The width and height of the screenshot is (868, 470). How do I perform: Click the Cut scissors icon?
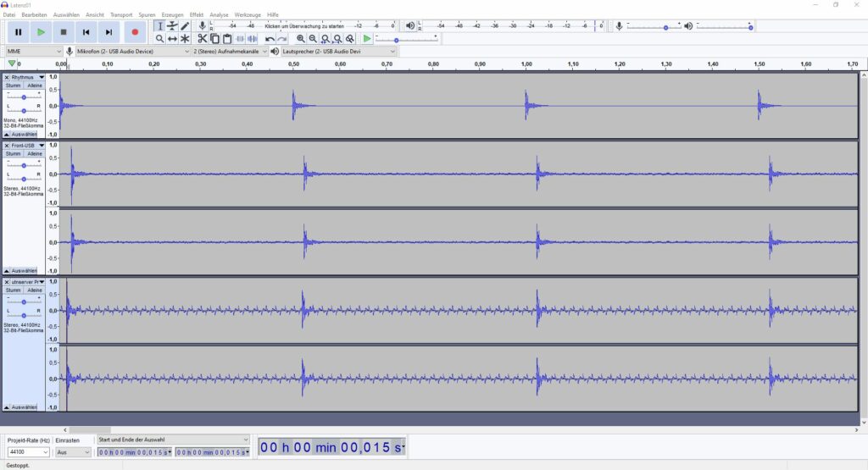pyautogui.click(x=202, y=39)
